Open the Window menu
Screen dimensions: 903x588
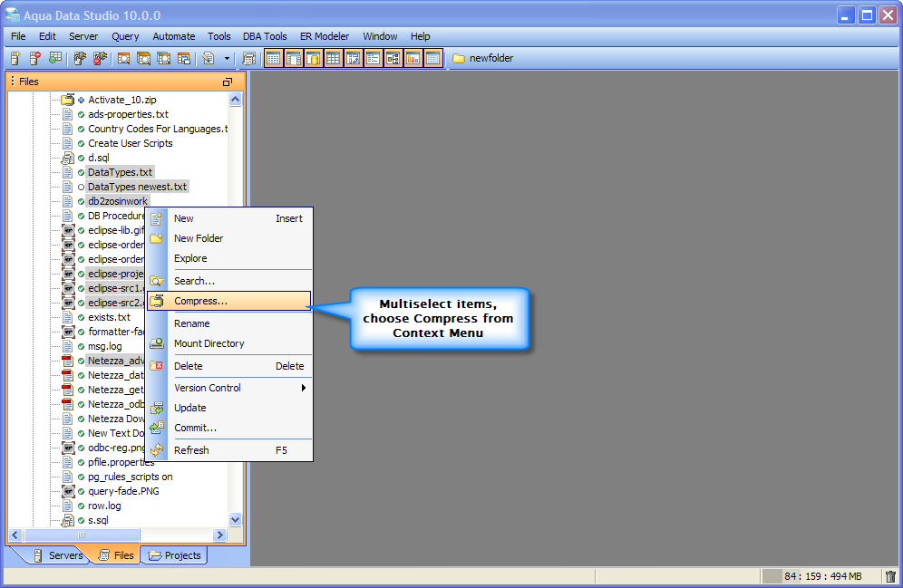(380, 36)
